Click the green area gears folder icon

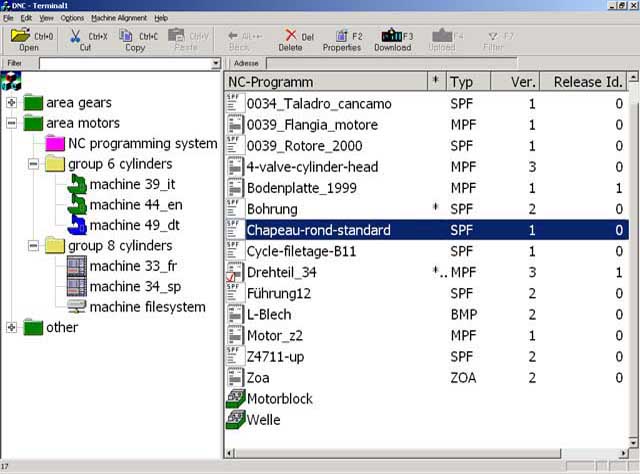coord(33,102)
